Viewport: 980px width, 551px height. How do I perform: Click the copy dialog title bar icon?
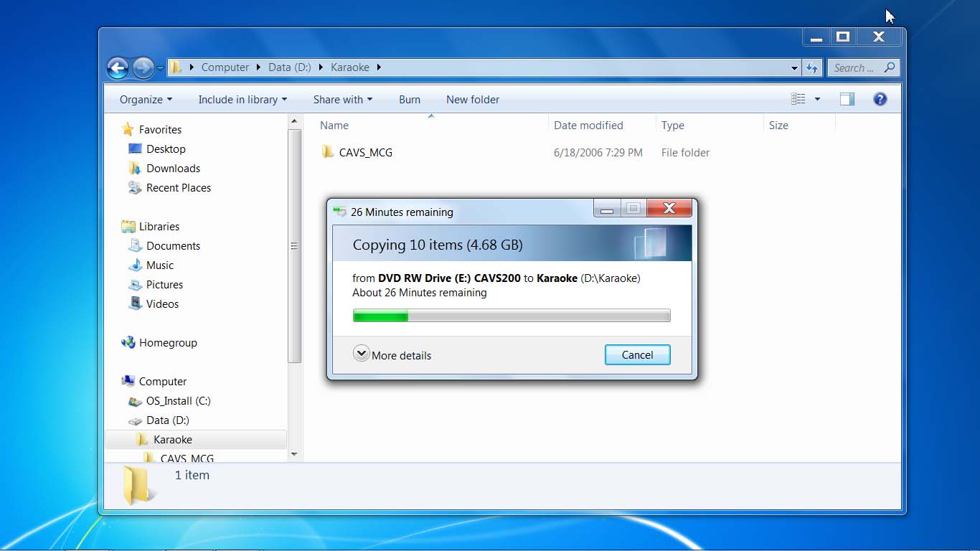[x=339, y=212]
